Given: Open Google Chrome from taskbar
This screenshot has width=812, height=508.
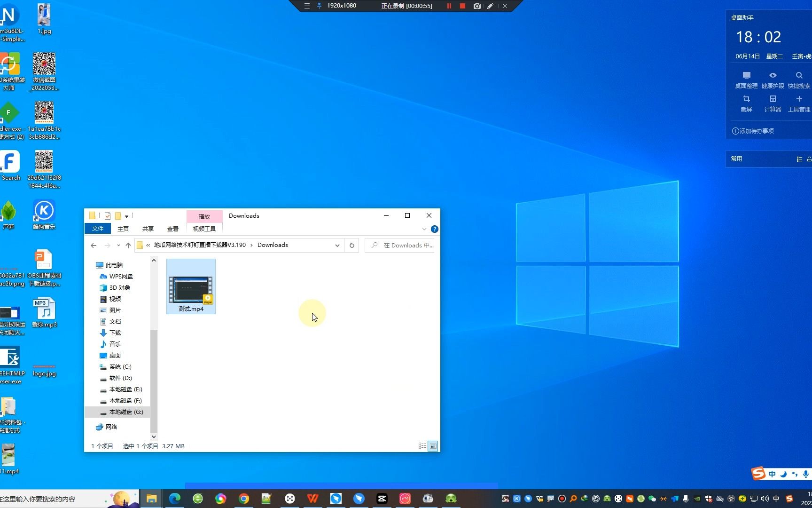Looking at the screenshot, I should 244,499.
